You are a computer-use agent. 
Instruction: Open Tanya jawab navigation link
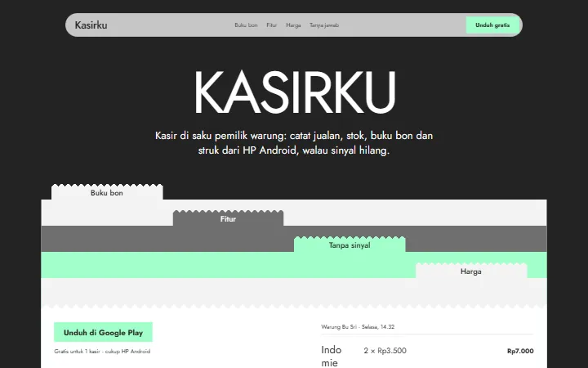pyautogui.click(x=324, y=25)
